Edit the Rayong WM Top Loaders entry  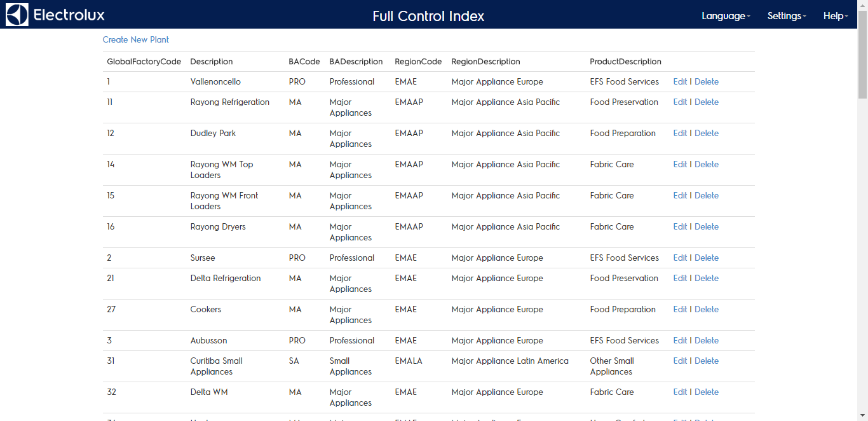point(680,164)
